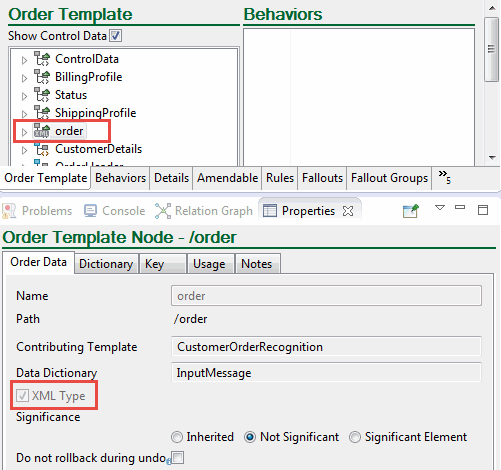This screenshot has height=470, width=501.
Task: Select the order tree label
Action: [x=69, y=131]
